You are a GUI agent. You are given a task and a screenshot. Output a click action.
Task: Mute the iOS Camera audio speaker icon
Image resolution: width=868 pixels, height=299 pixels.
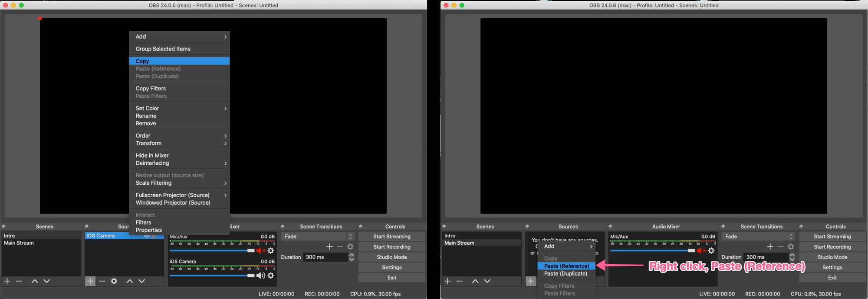260,276
